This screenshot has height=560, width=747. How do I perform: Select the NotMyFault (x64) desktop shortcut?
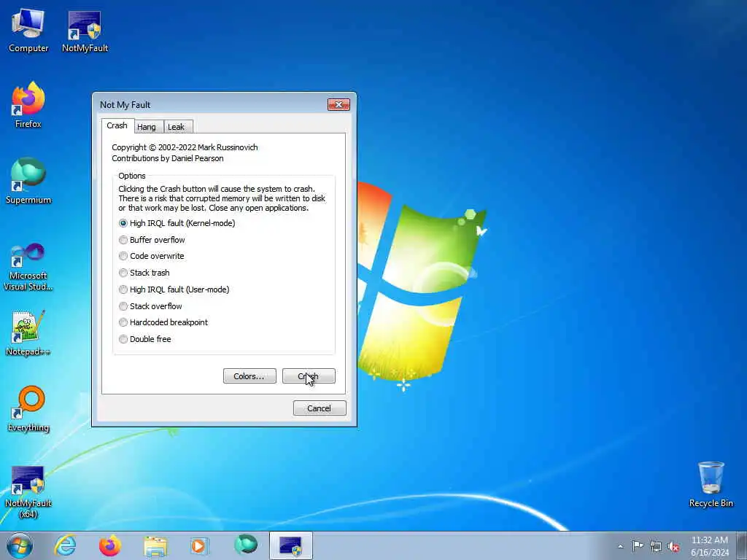pos(28,492)
